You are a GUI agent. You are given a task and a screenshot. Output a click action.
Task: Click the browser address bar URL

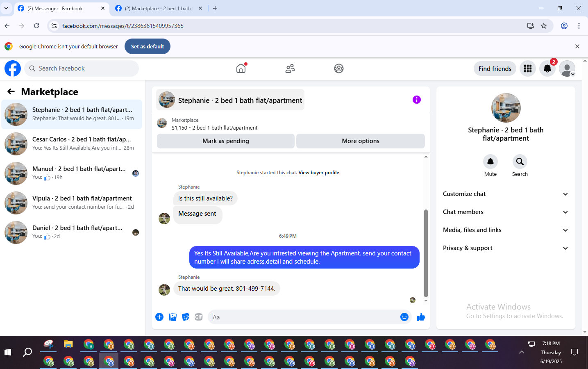click(x=123, y=26)
